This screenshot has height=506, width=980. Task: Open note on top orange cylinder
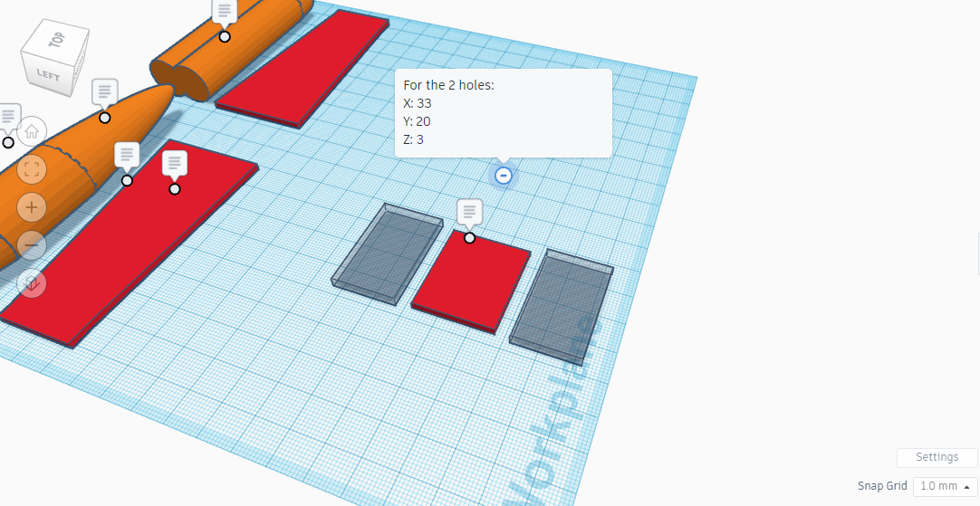(x=225, y=12)
